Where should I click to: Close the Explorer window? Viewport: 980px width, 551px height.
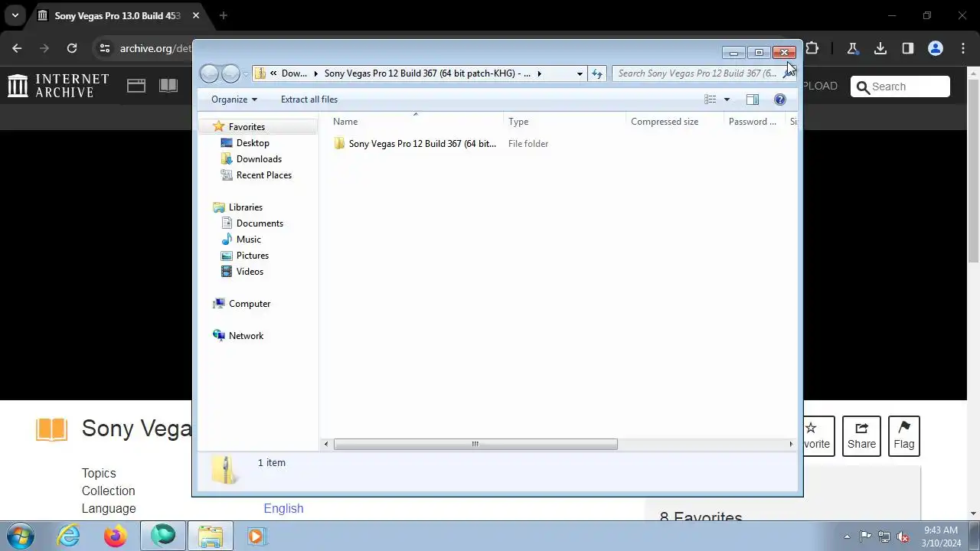[x=784, y=53]
